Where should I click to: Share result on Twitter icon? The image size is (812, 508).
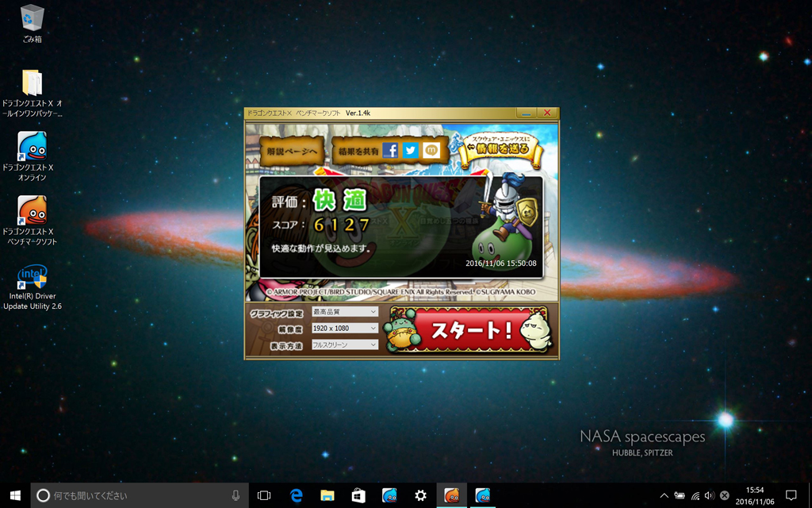pos(411,150)
